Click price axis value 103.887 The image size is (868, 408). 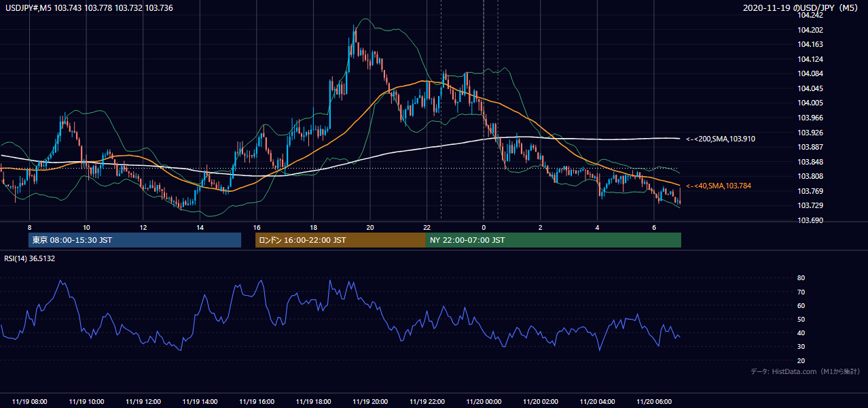coord(810,147)
